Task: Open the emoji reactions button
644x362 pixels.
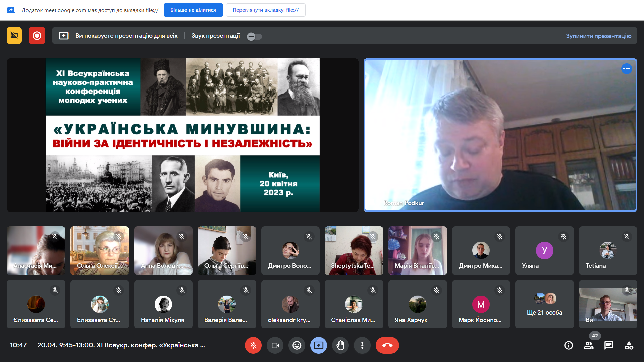Action: click(x=297, y=345)
